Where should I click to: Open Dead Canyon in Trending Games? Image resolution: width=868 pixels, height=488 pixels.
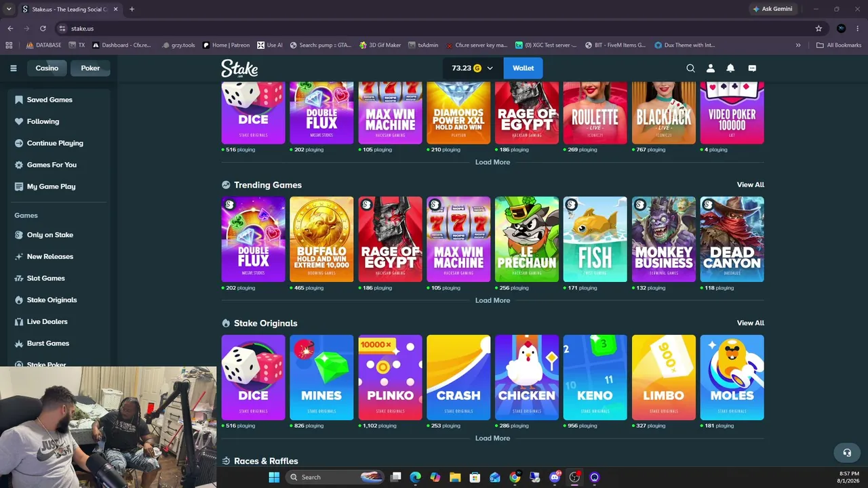tap(732, 239)
